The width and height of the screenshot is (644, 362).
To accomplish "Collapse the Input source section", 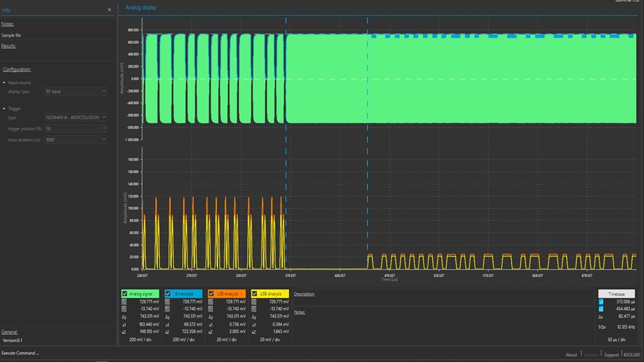I will point(4,83).
